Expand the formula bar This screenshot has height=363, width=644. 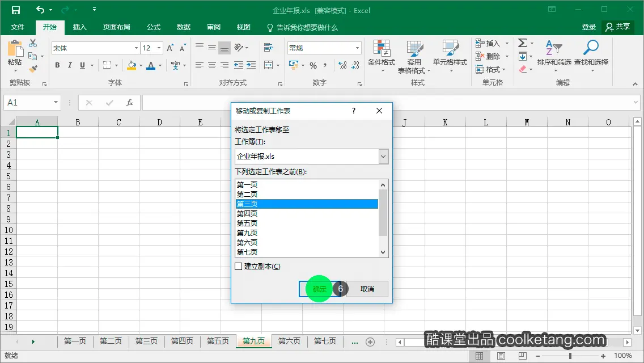[x=636, y=102]
